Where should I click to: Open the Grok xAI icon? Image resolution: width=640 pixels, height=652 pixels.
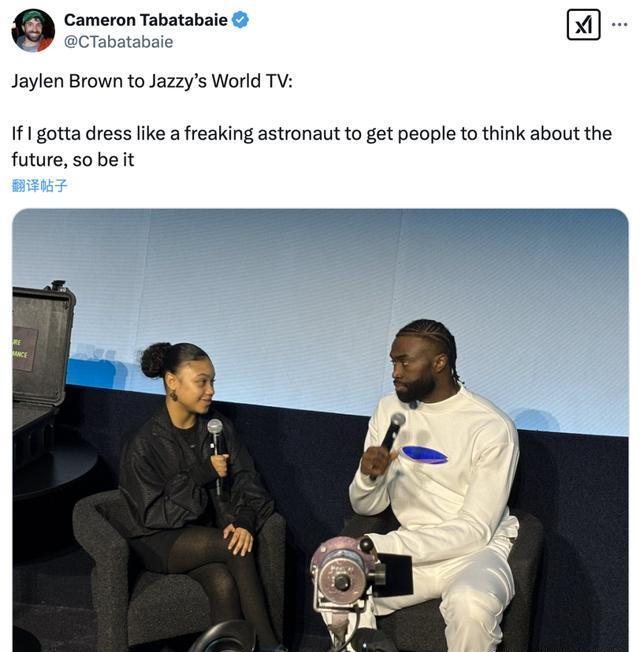583,25
